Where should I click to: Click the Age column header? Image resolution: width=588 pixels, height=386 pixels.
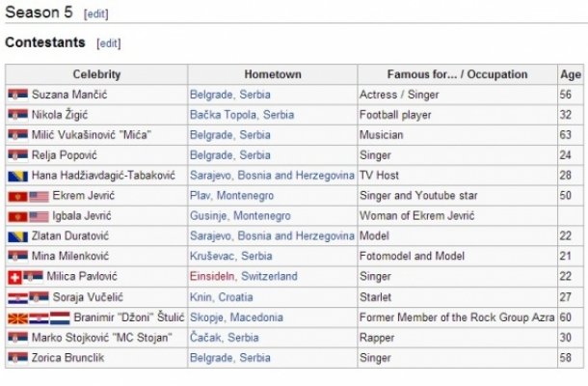(x=571, y=74)
